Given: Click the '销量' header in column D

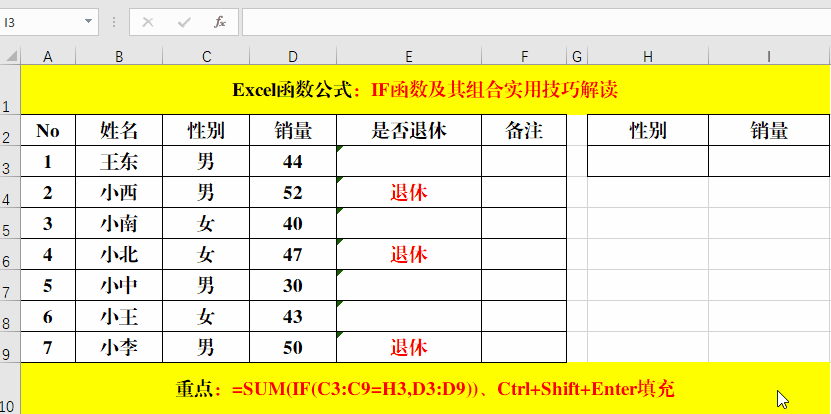Looking at the screenshot, I should pos(293,130).
